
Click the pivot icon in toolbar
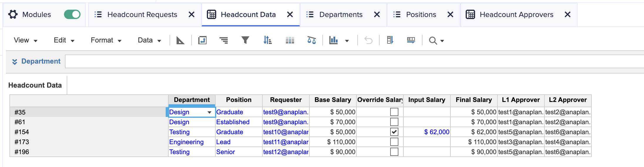point(202,40)
